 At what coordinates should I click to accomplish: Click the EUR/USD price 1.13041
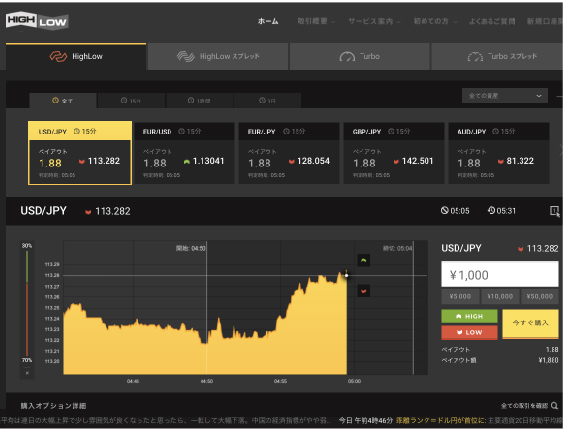coord(209,161)
